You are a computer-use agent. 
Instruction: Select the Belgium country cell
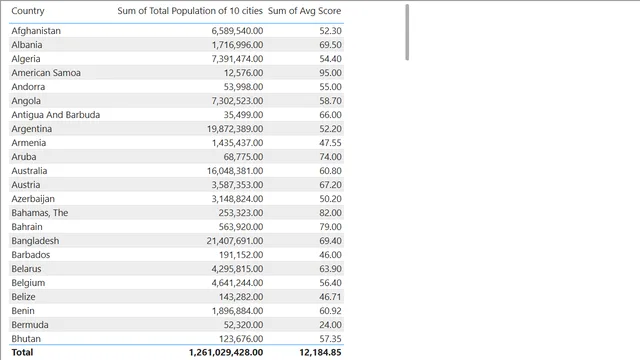28,283
